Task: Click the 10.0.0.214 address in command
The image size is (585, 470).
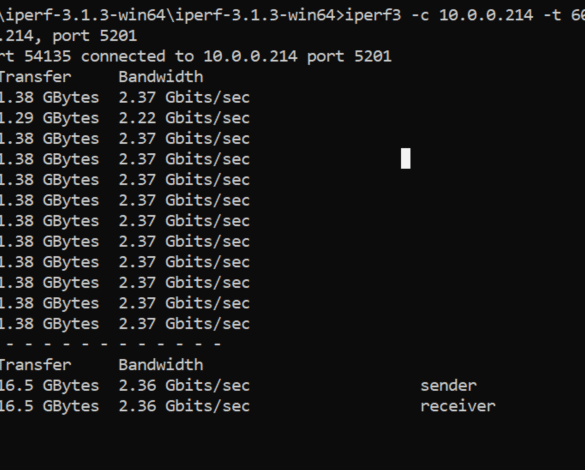Action: 486,15
